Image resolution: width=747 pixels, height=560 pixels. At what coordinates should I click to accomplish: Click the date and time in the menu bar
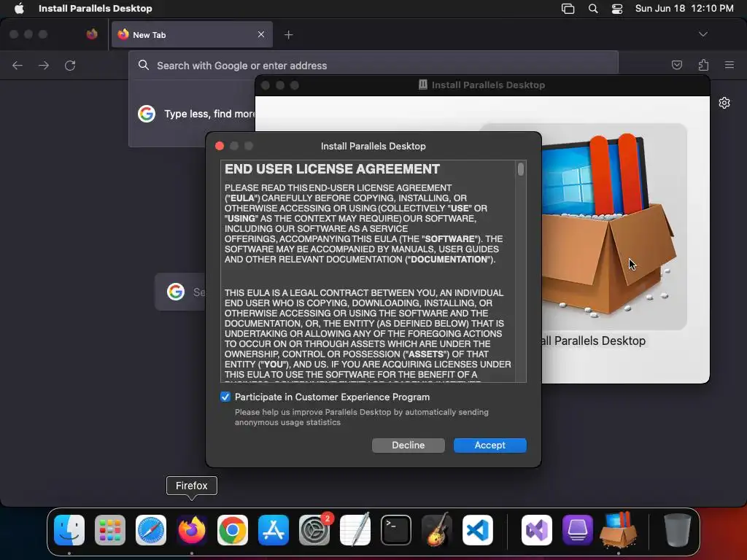click(x=684, y=8)
